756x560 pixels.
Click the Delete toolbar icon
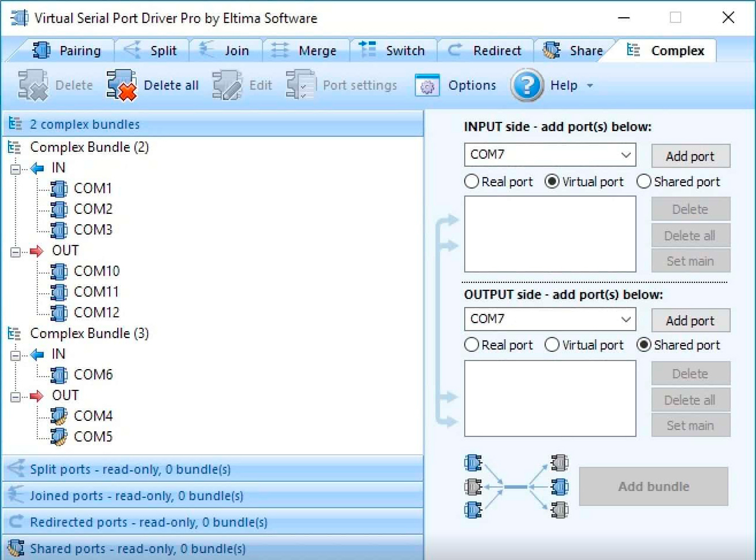coord(33,86)
